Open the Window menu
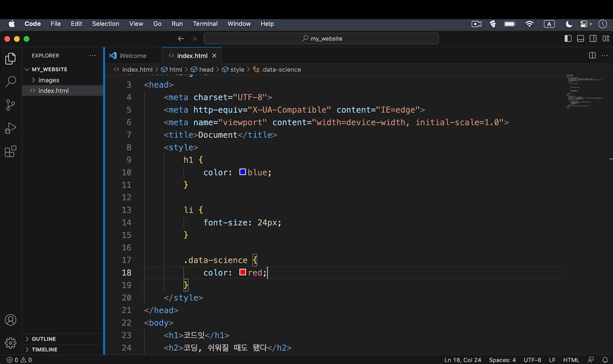The image size is (613, 364). point(239,24)
